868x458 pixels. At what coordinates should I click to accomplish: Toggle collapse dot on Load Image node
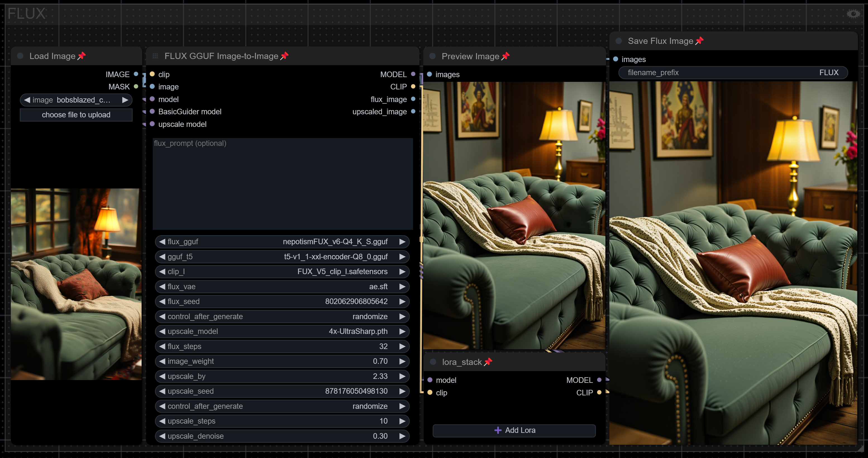point(20,56)
